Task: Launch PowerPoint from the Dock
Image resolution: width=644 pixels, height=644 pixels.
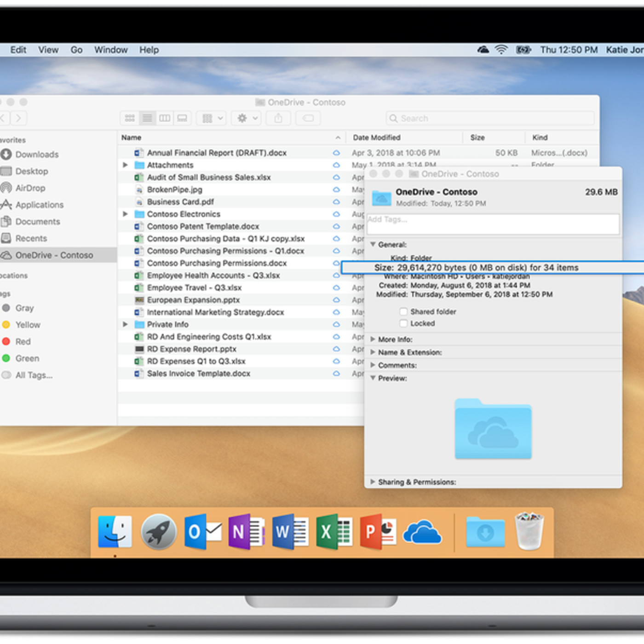Action: coord(378,532)
